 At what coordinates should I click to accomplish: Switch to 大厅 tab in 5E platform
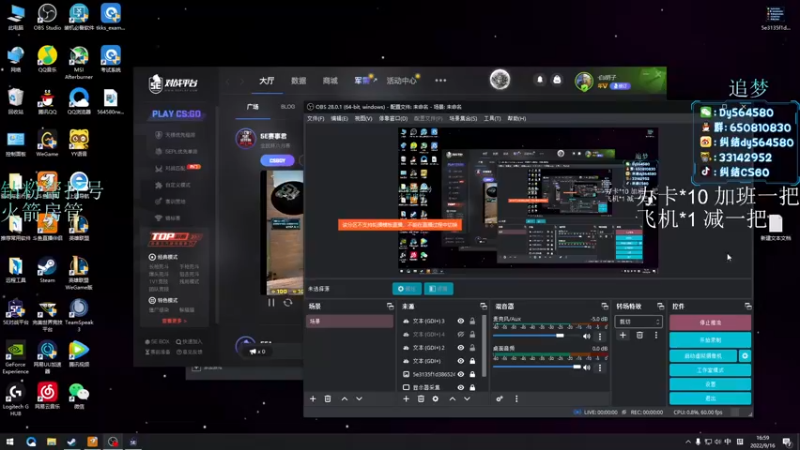[x=267, y=81]
